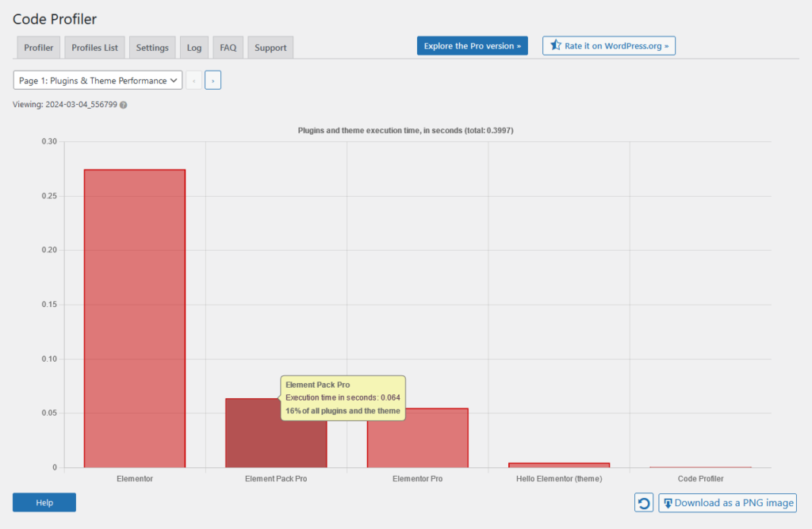Click the help question-mark icon beside Viewing
The image size is (812, 529).
[x=123, y=105]
